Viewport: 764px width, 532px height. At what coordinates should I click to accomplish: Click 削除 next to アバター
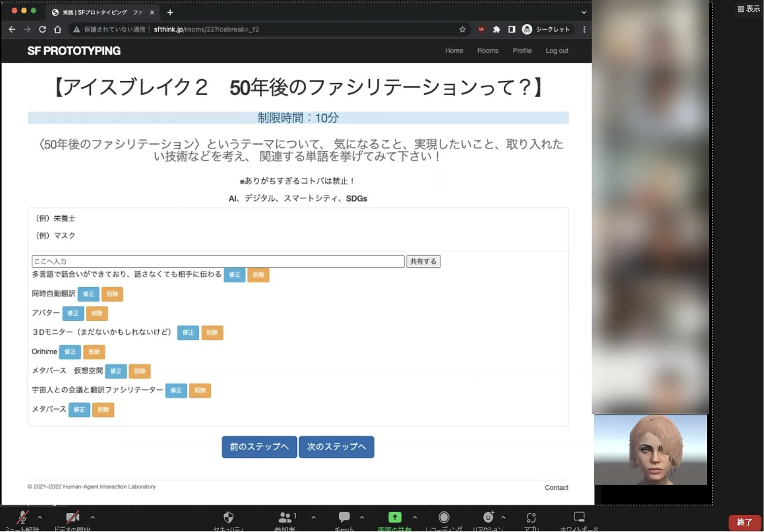[x=97, y=313]
